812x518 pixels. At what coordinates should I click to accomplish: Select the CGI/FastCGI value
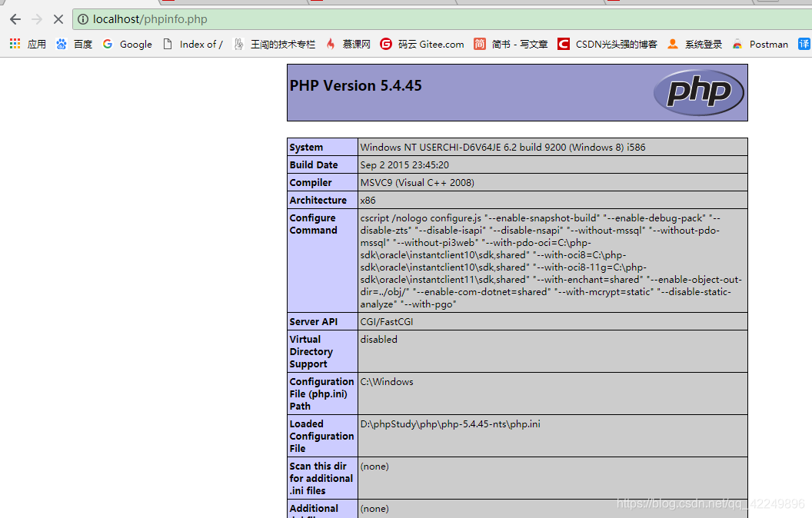(387, 321)
